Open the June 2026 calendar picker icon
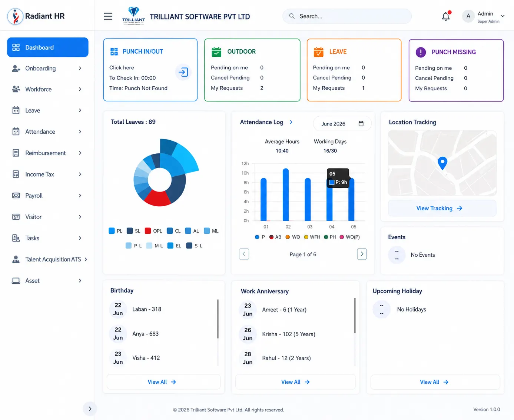 click(x=361, y=124)
